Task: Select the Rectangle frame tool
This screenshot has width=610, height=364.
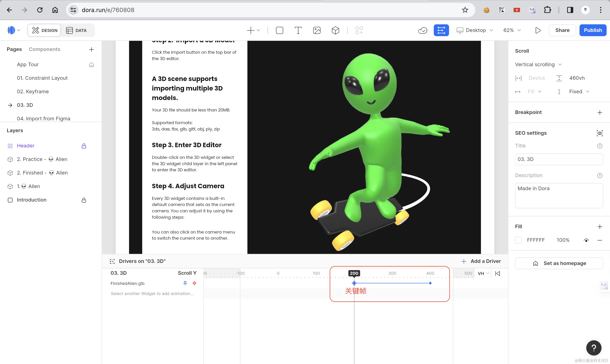Action: pyautogui.click(x=279, y=30)
